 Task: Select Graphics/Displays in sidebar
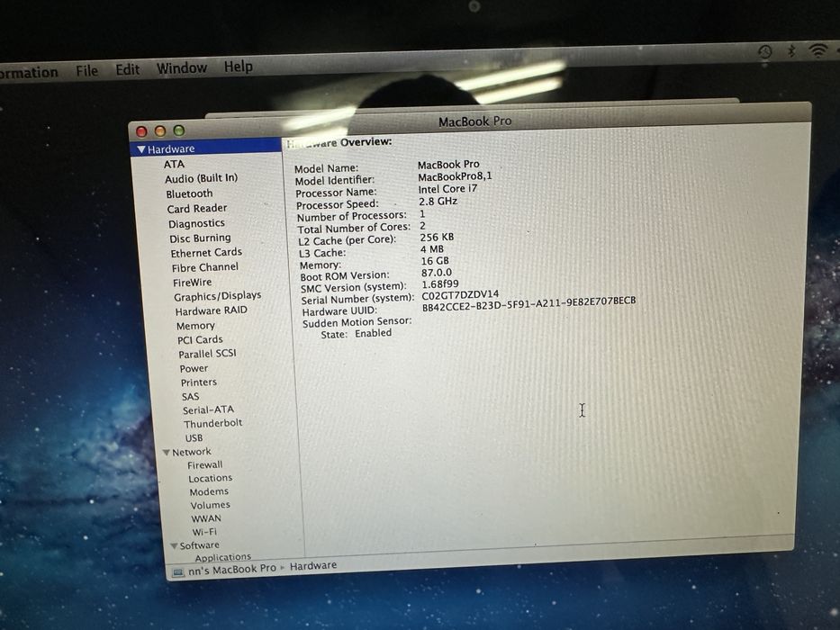(x=218, y=296)
